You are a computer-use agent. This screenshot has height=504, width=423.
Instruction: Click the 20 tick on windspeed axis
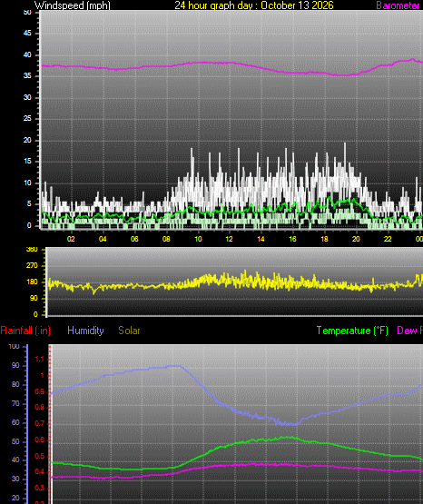(x=27, y=140)
